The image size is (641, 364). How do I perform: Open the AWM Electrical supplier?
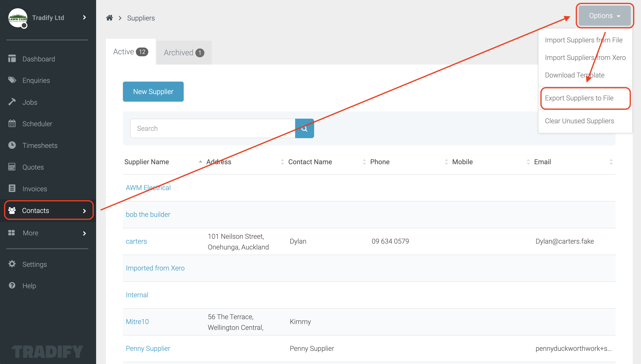148,188
